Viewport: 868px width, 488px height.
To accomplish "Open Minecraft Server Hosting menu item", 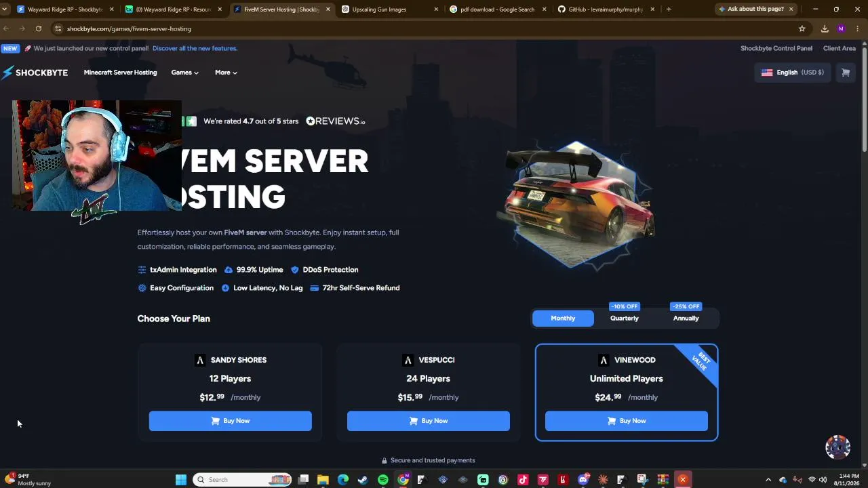I will [x=120, y=73].
